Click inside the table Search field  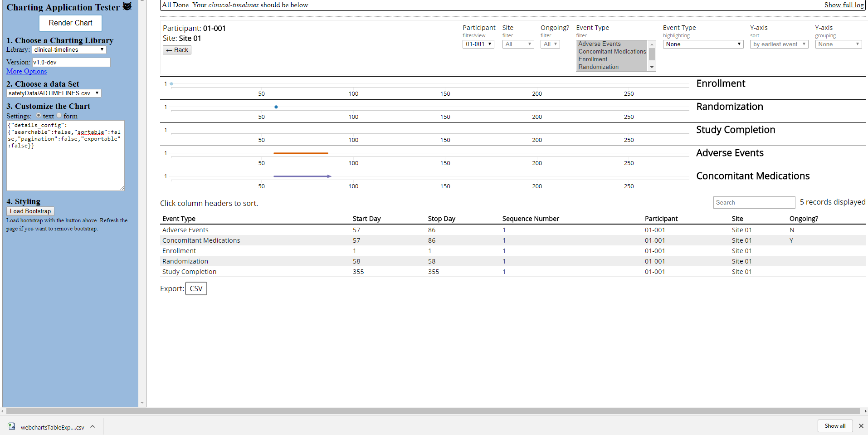754,202
